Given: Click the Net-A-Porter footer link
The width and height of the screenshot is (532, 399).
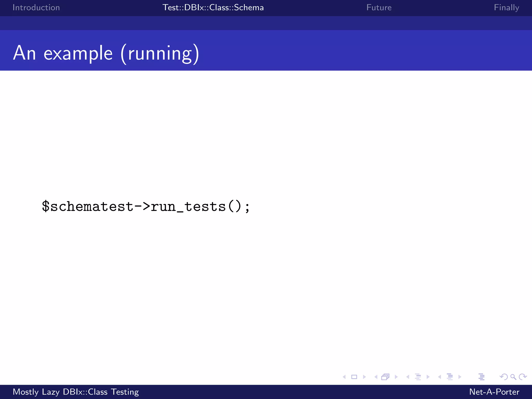Looking at the screenshot, I should [x=494, y=392].
